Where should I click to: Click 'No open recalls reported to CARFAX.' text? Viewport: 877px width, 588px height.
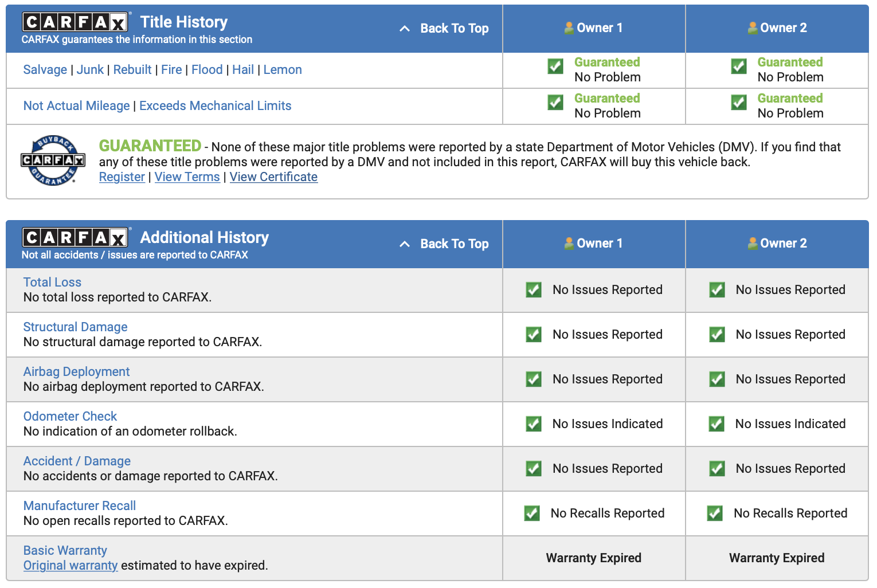tap(126, 520)
